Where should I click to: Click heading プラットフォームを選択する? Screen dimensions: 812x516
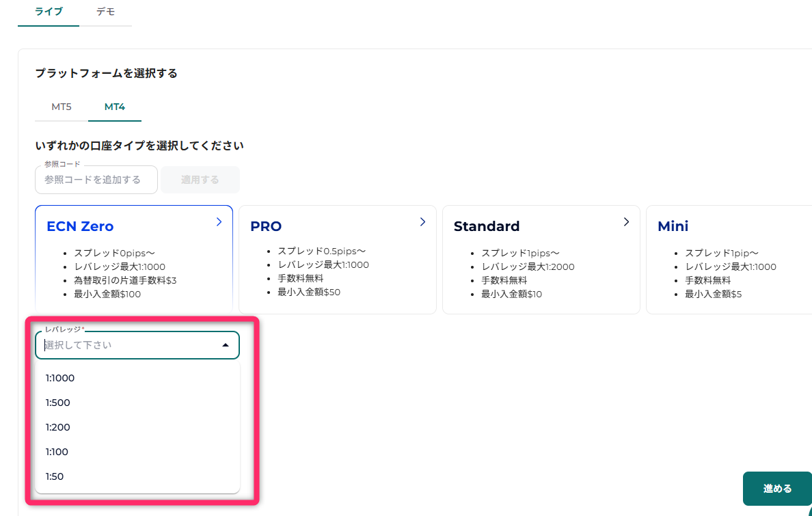click(x=106, y=74)
